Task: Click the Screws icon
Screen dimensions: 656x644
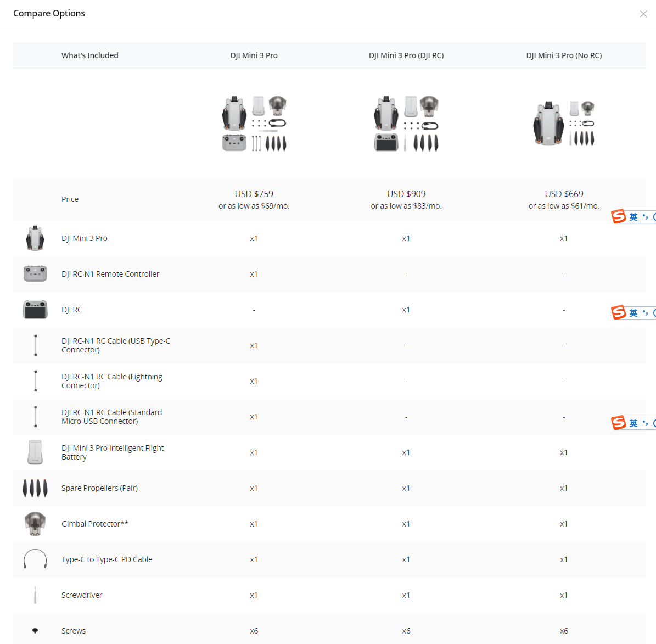Action: (35, 631)
